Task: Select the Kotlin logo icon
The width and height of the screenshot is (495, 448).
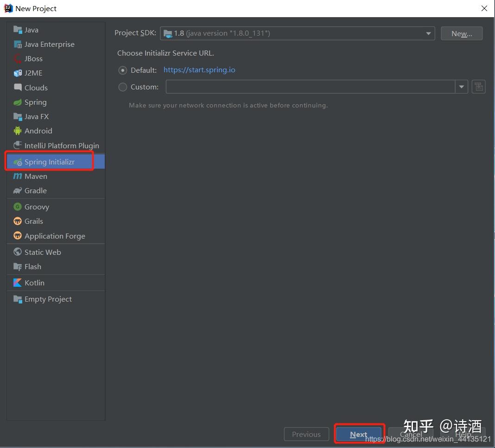Action: (18, 283)
